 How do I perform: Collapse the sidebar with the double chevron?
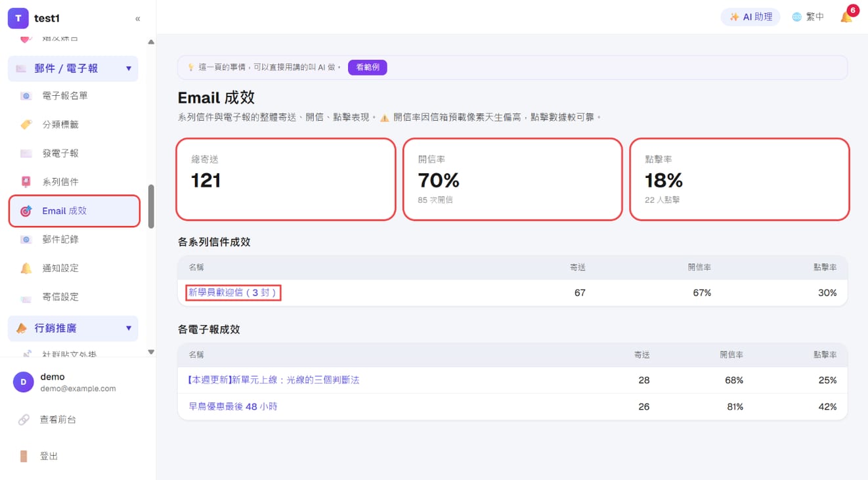[x=137, y=18]
